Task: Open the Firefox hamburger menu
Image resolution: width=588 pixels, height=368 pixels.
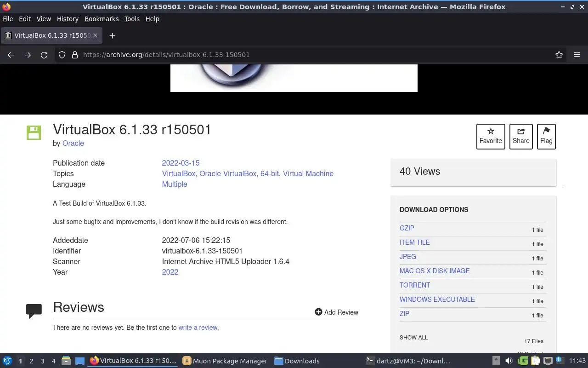Action: click(577, 55)
